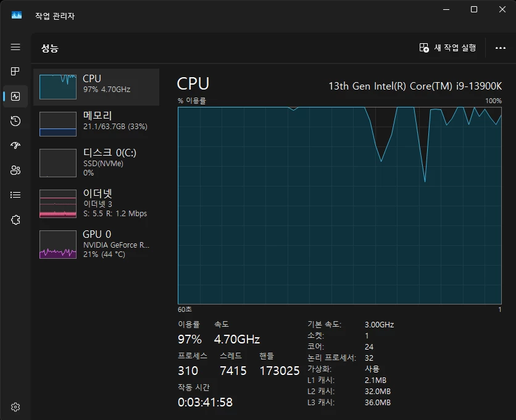Viewport: 516px width, 420px height.
Task: Open the three-dot more options menu
Action: pos(501,48)
